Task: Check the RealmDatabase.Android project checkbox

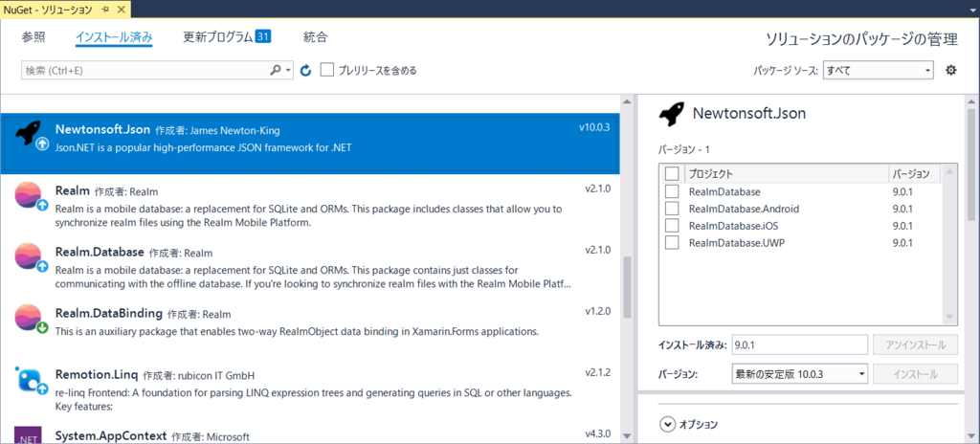Action: (672, 209)
